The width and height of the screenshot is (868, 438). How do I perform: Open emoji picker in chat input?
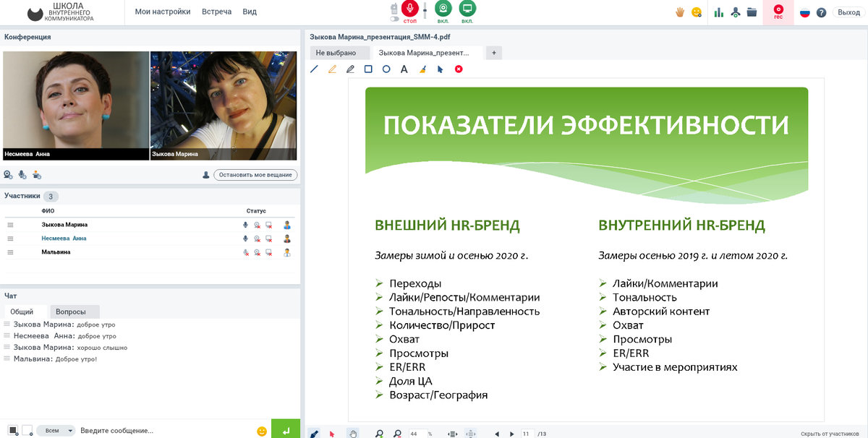[x=262, y=431]
